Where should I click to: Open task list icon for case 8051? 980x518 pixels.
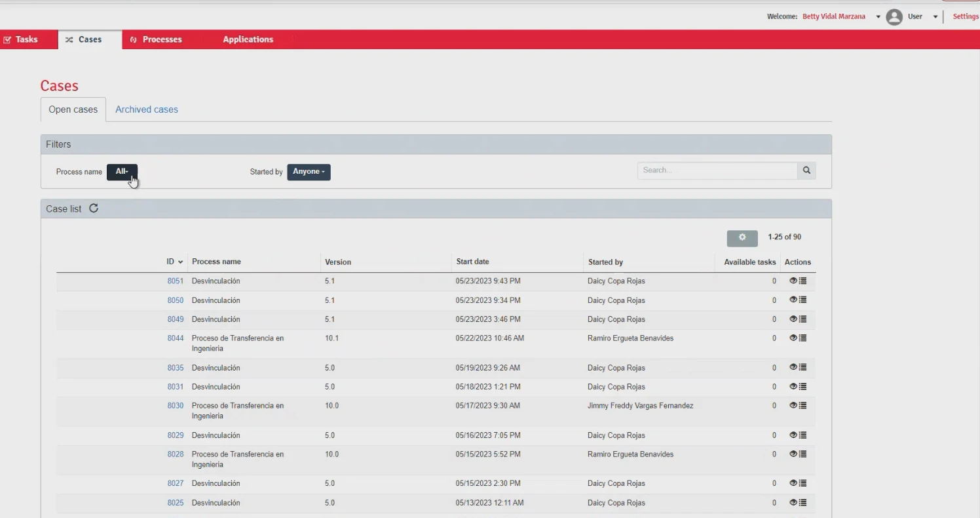pyautogui.click(x=802, y=281)
